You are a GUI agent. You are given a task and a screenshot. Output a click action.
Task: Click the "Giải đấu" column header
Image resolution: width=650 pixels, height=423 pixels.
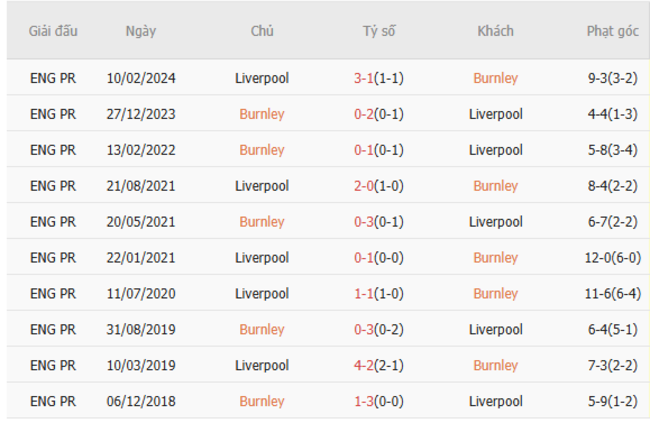click(53, 31)
